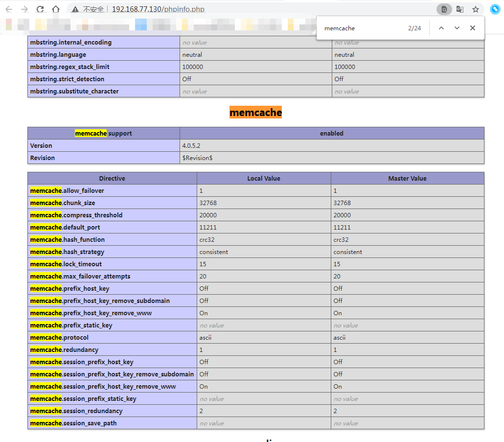Click the local value crc32 for hash_function
The height and width of the screenshot is (442, 504).
pyautogui.click(x=206, y=239)
